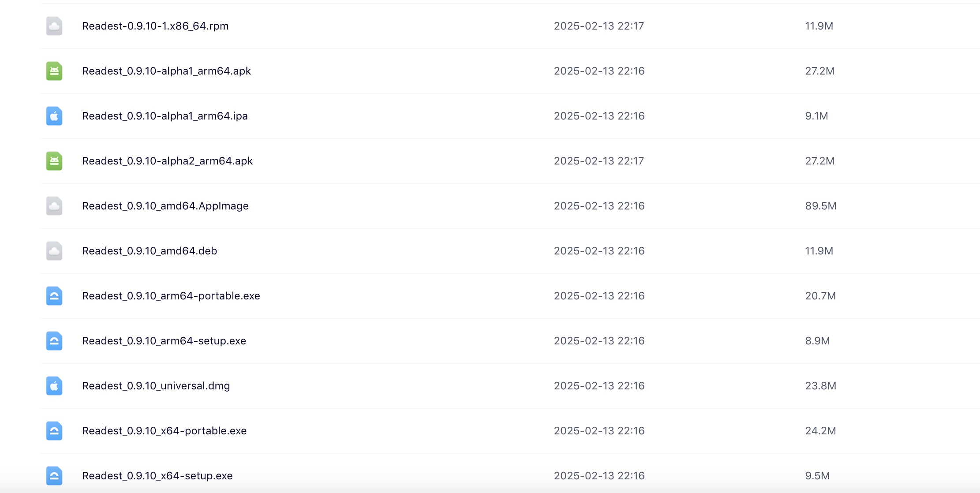
Task: Download Readest_0.9.10_universal.dmg
Action: pyautogui.click(x=156, y=386)
